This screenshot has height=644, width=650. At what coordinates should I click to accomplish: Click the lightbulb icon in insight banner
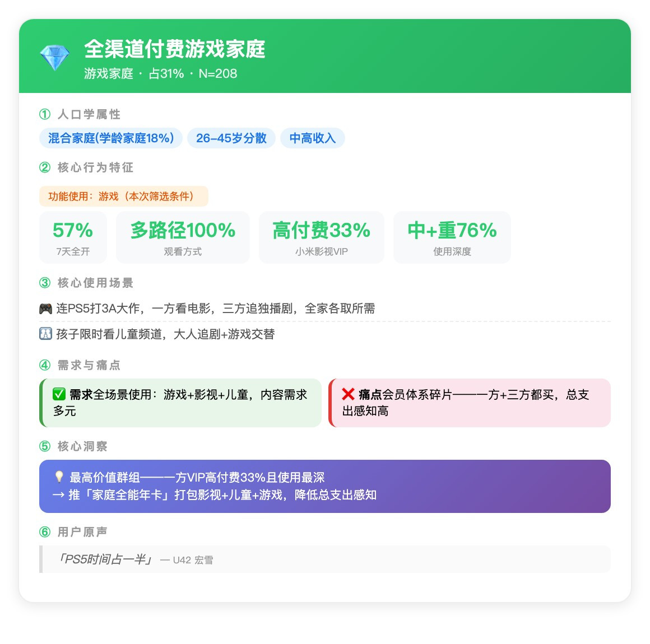click(59, 477)
